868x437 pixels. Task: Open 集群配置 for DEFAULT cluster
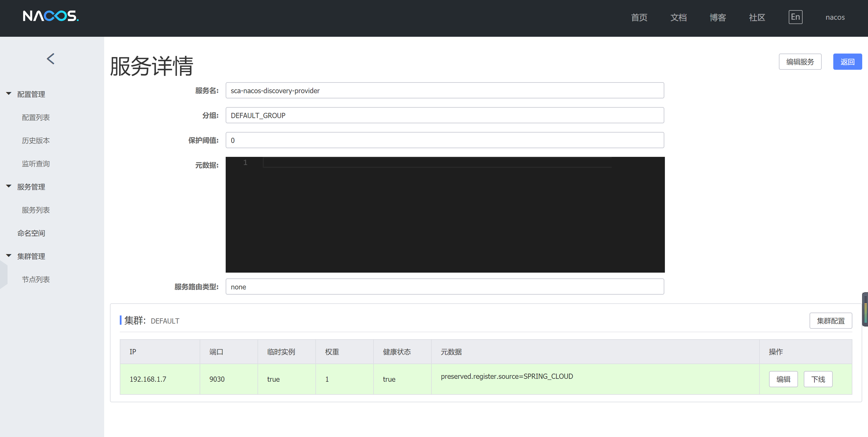tap(830, 321)
